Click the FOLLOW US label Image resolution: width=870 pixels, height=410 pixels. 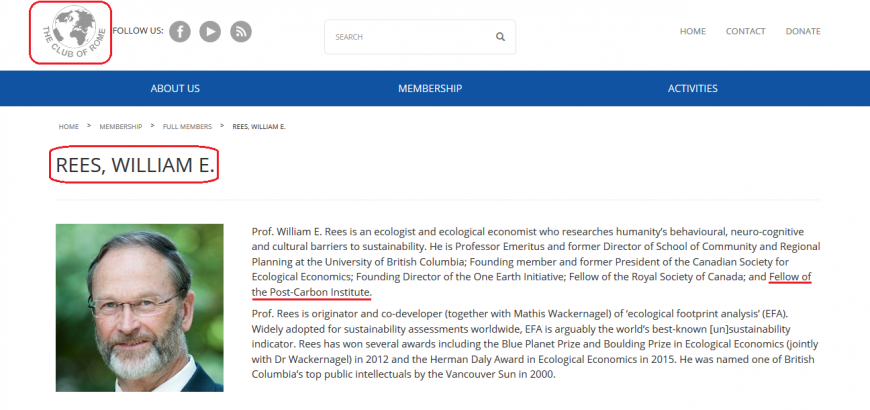coord(138,31)
